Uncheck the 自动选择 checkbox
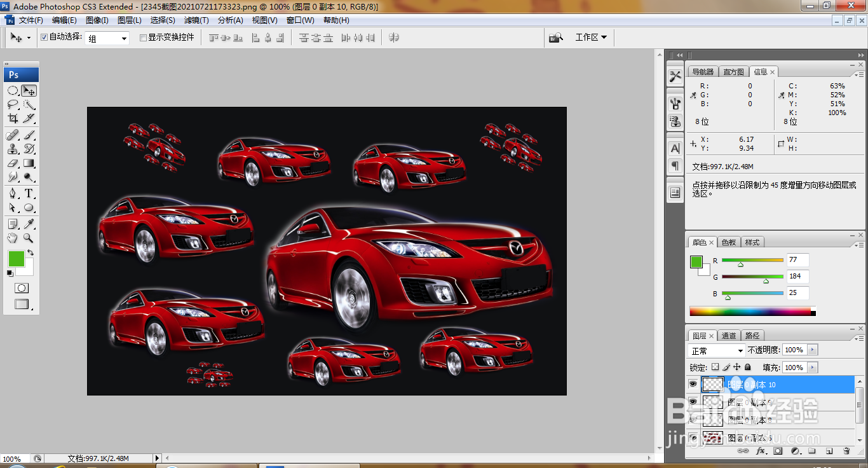 pyautogui.click(x=44, y=38)
